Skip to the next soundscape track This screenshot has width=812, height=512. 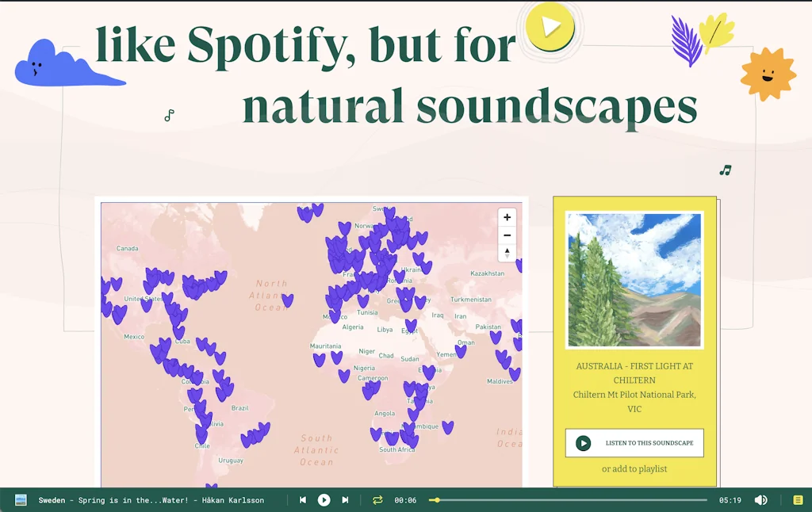click(x=345, y=500)
